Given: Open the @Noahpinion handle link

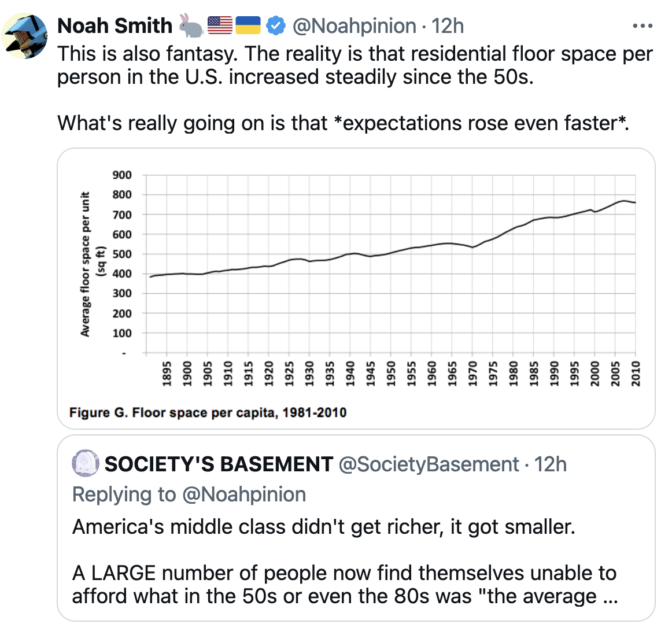Looking at the screenshot, I should point(354,25).
